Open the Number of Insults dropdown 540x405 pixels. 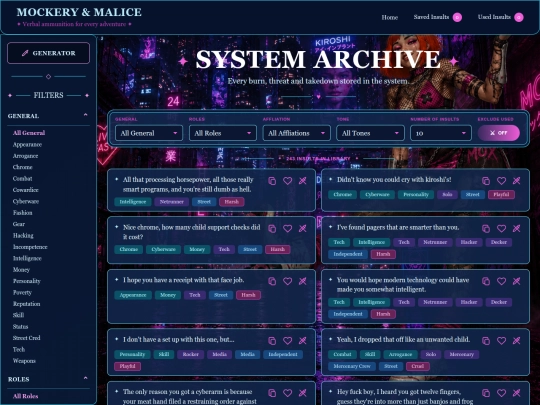[x=441, y=133]
